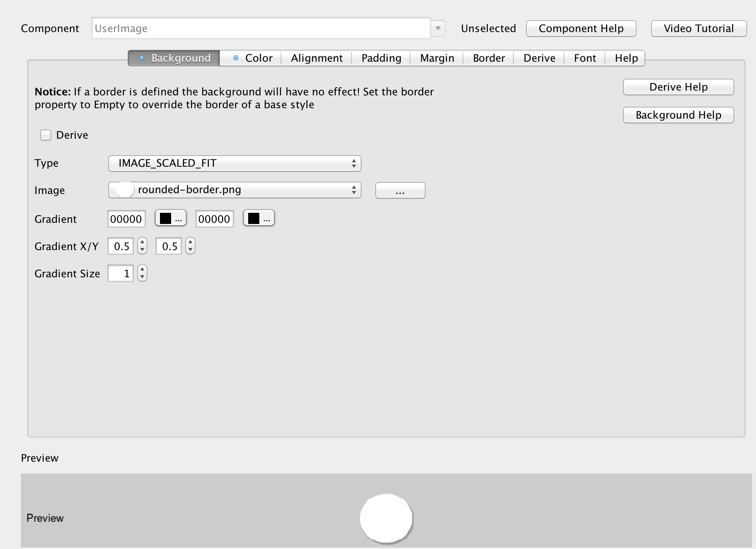This screenshot has width=756, height=549.
Task: Click the Component Help button
Action: [581, 28]
